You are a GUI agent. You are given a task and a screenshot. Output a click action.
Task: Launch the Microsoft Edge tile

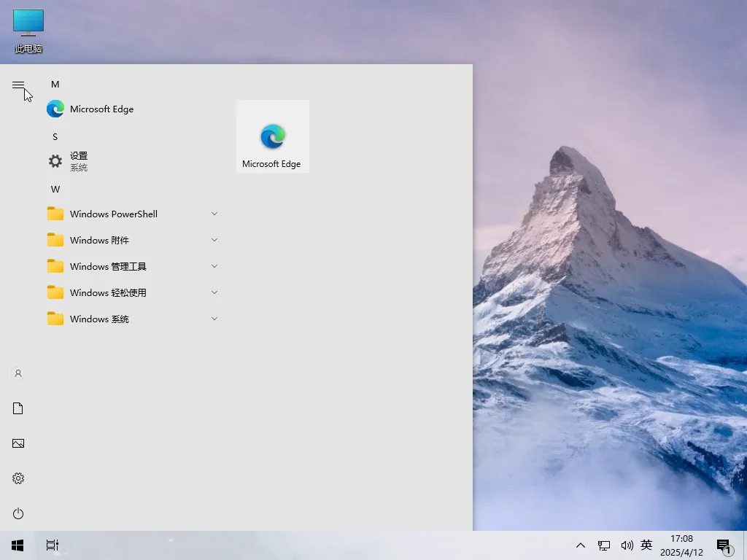click(x=272, y=136)
